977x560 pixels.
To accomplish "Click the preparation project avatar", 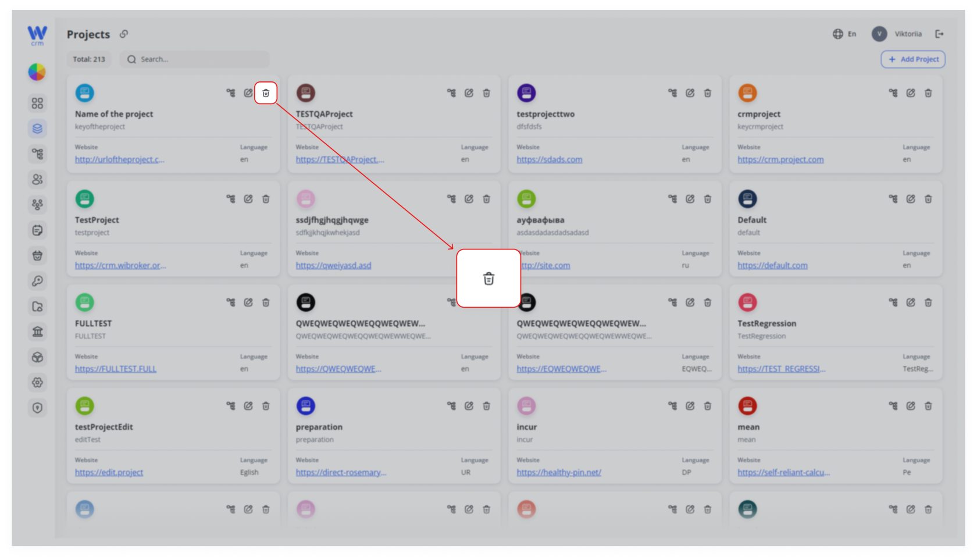I will click(305, 406).
